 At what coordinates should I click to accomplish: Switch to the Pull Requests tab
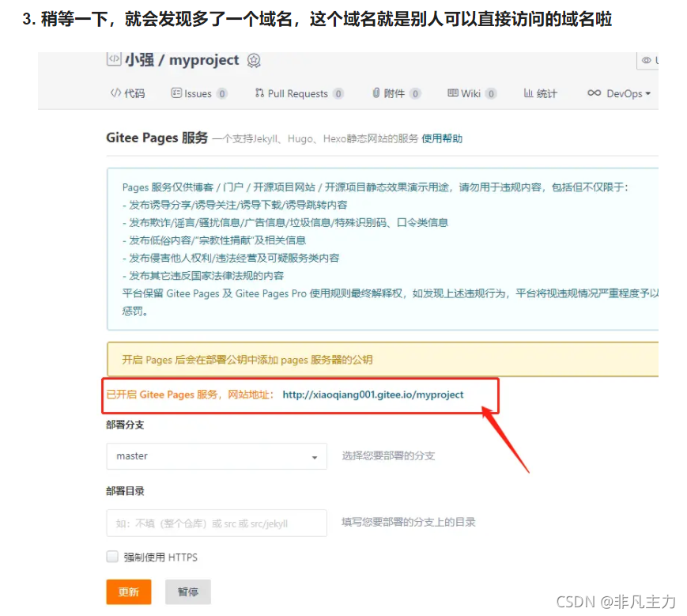click(x=299, y=93)
